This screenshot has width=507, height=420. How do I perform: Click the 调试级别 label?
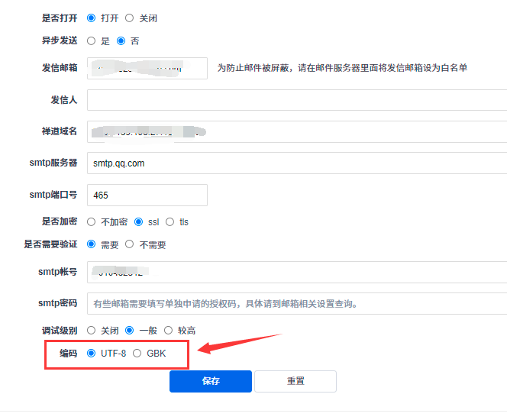(60, 331)
